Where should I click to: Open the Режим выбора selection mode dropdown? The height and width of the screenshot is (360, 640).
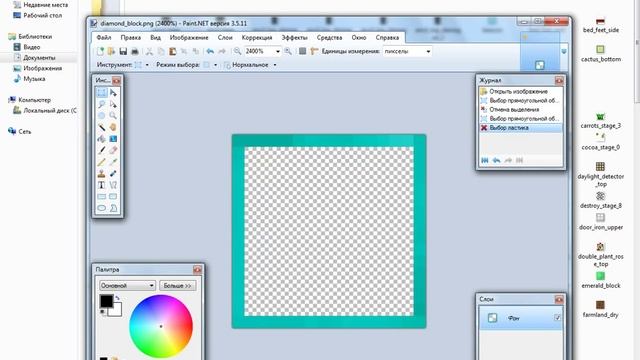216,65
